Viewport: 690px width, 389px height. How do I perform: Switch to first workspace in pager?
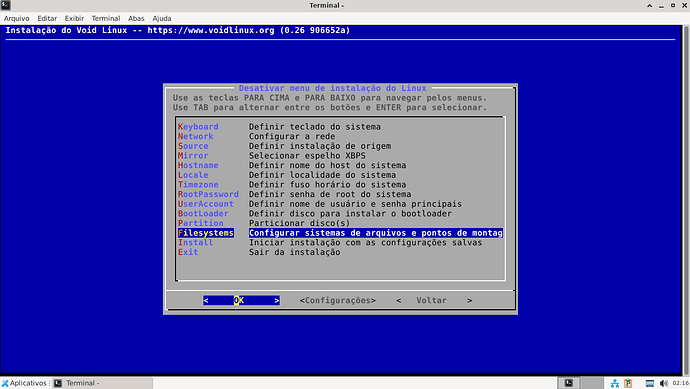point(569,383)
